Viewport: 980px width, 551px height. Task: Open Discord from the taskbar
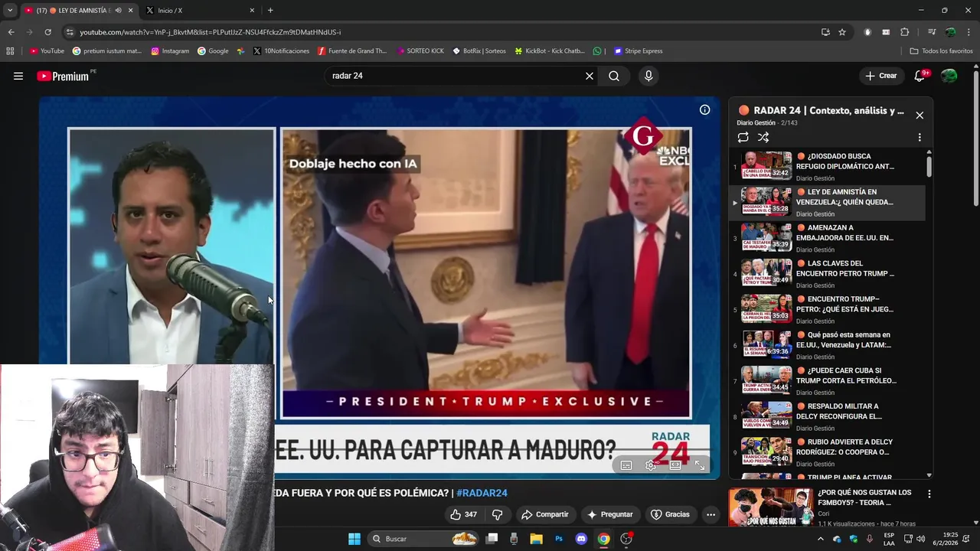(581, 539)
